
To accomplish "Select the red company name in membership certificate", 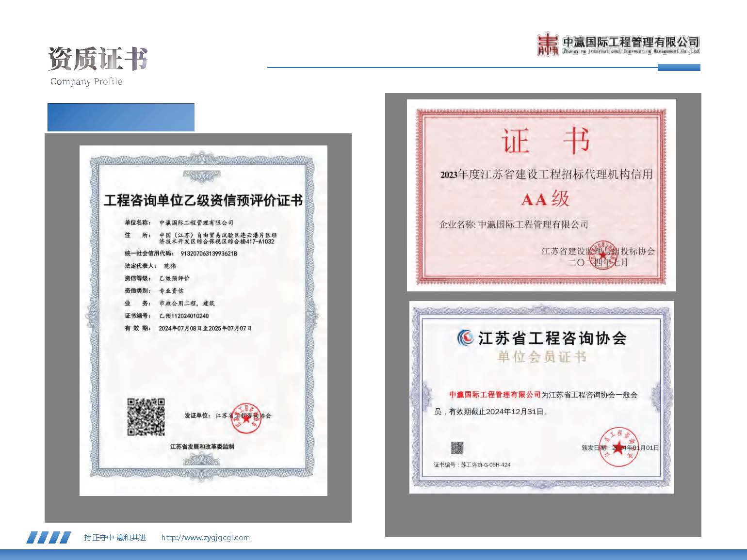I will [495, 395].
